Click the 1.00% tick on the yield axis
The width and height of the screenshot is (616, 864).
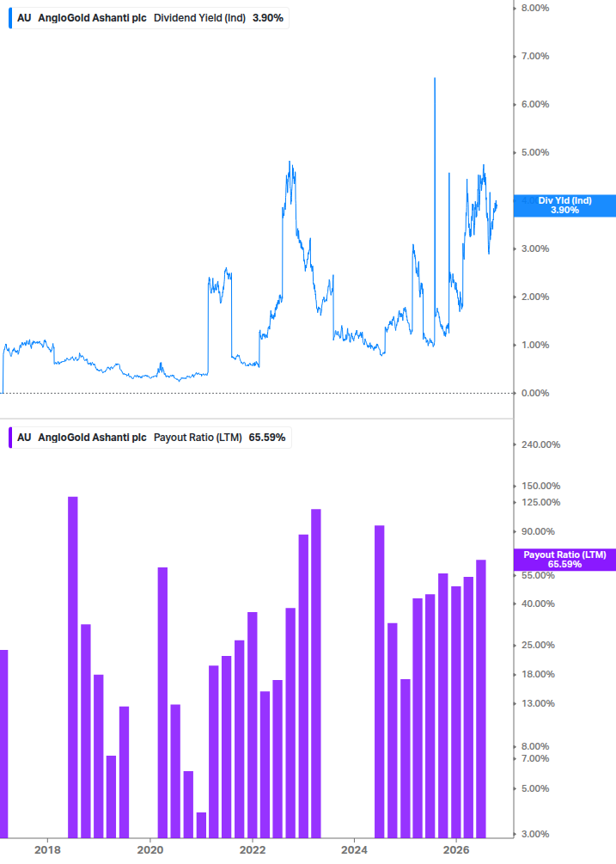click(535, 345)
